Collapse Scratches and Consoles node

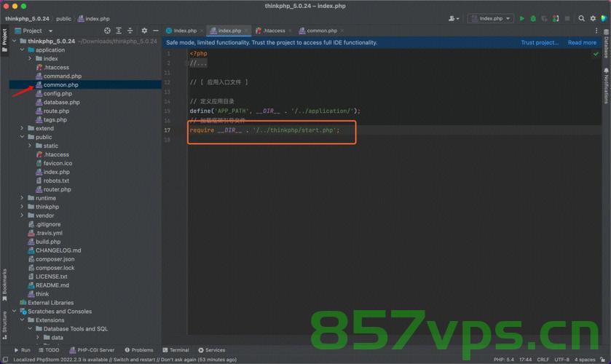click(x=15, y=311)
